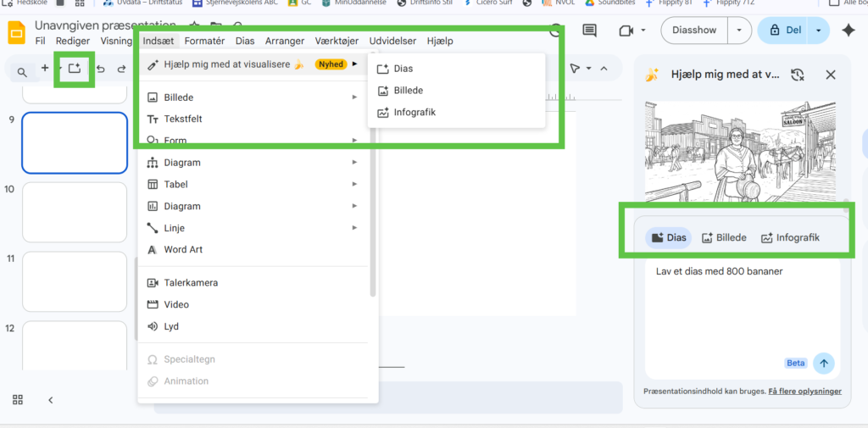Select the Dias chip in side panel
The image size is (868, 428).
click(668, 238)
